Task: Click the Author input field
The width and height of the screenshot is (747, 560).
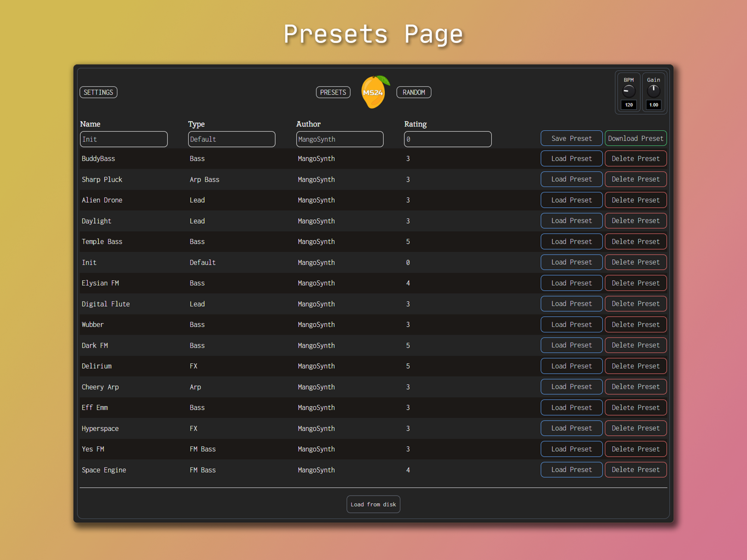Action: [340, 139]
